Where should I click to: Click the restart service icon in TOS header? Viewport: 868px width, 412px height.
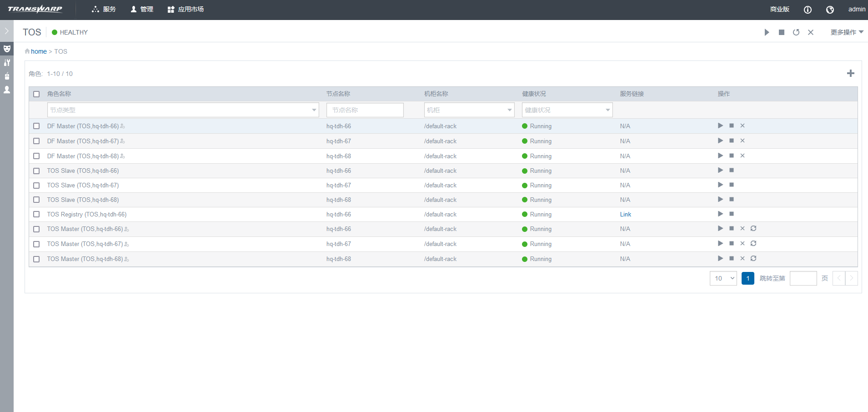796,32
